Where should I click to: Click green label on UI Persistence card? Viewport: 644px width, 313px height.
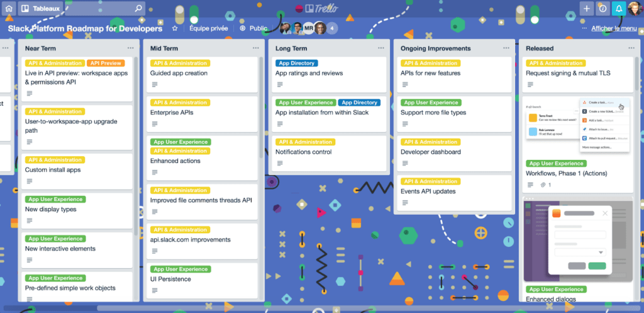coord(180,269)
